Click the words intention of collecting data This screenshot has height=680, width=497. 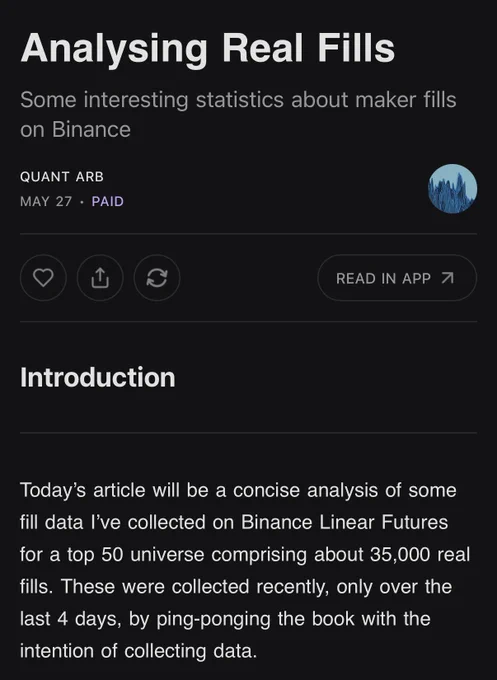139,651
